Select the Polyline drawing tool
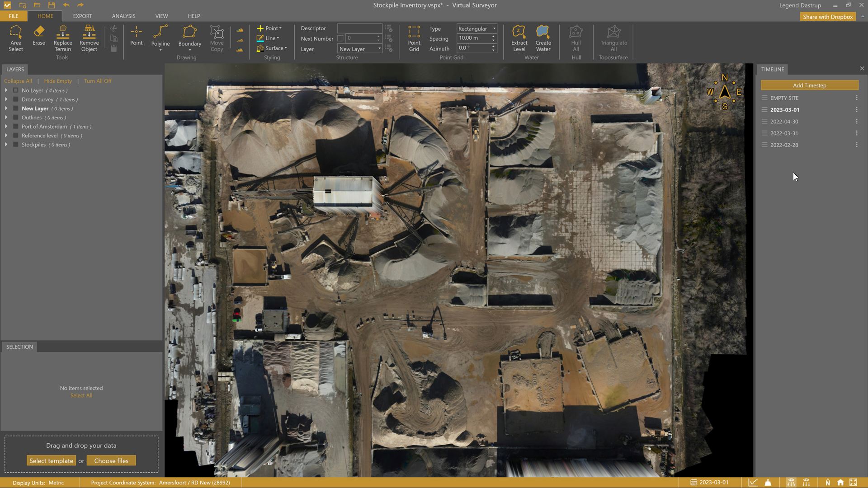The height and width of the screenshot is (488, 868). (x=160, y=36)
